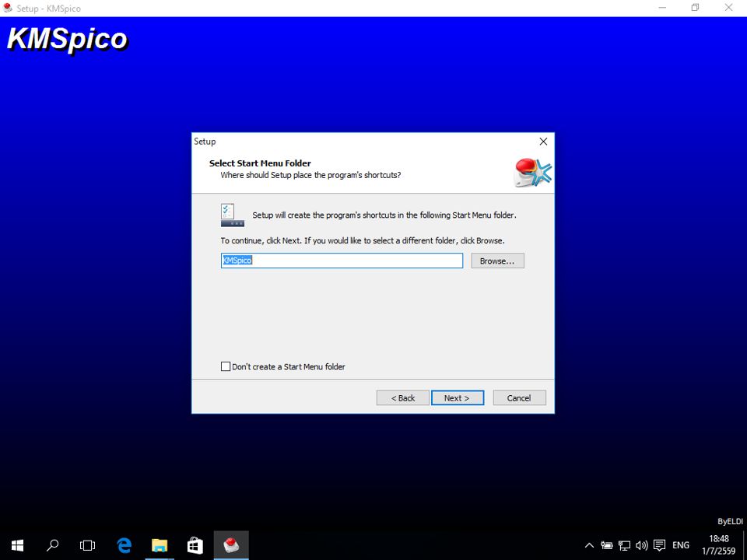This screenshot has height=560, width=747.
Task: Open File Explorer from taskbar
Action: 160,545
